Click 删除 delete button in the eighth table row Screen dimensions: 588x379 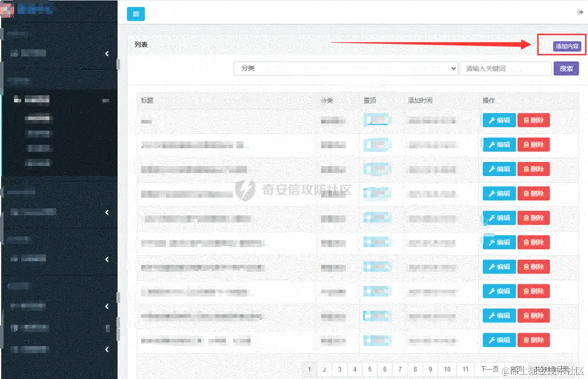[x=533, y=291]
